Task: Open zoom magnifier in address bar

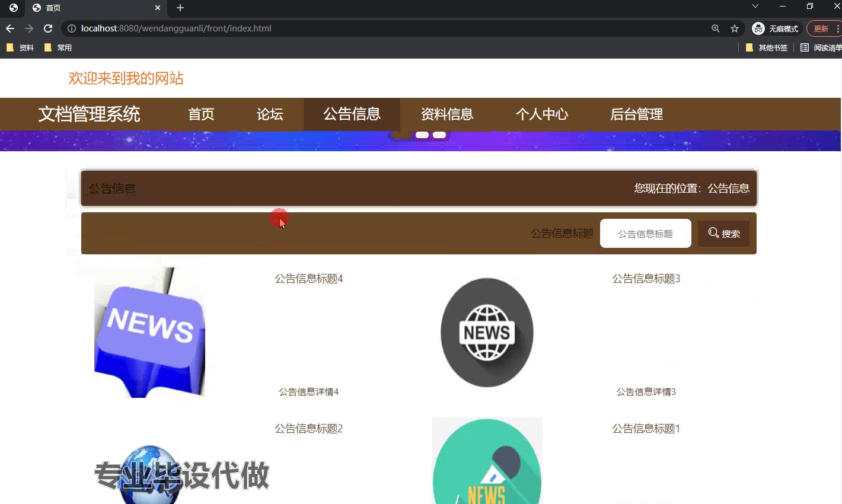Action: coord(716,28)
